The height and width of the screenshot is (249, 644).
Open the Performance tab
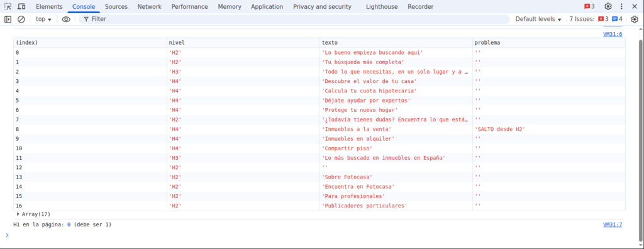click(189, 6)
